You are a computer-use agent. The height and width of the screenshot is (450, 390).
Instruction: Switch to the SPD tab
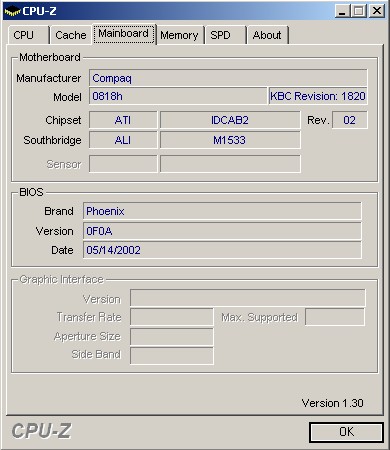point(225,35)
